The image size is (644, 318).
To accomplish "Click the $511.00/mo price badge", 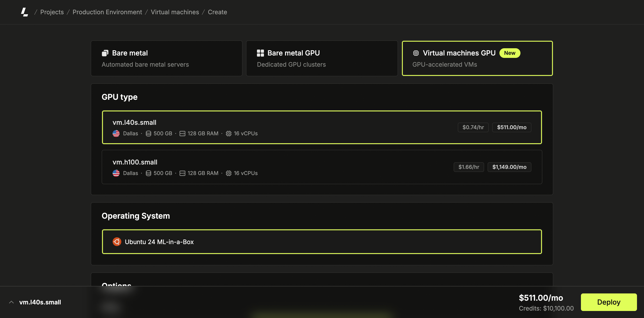I will click(511, 127).
